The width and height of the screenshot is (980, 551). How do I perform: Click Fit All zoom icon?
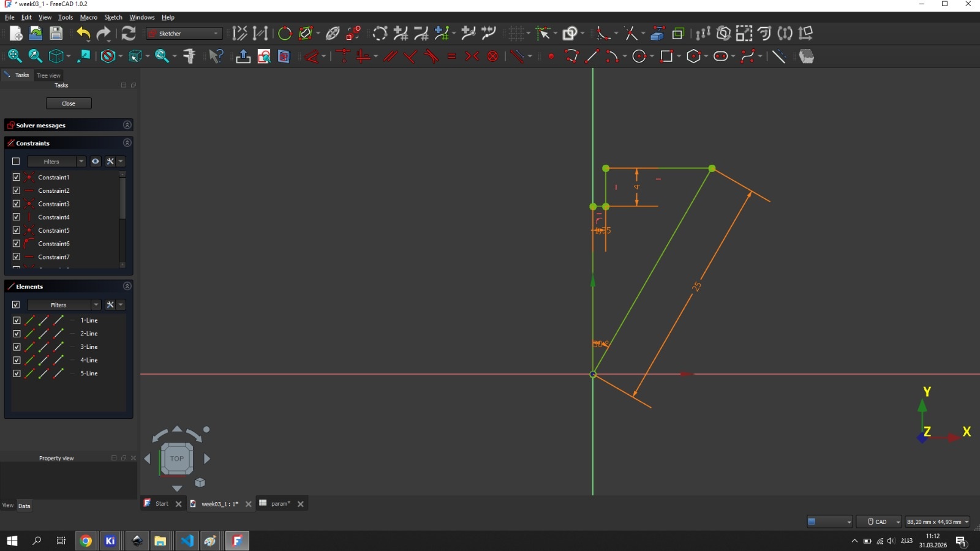click(15, 56)
